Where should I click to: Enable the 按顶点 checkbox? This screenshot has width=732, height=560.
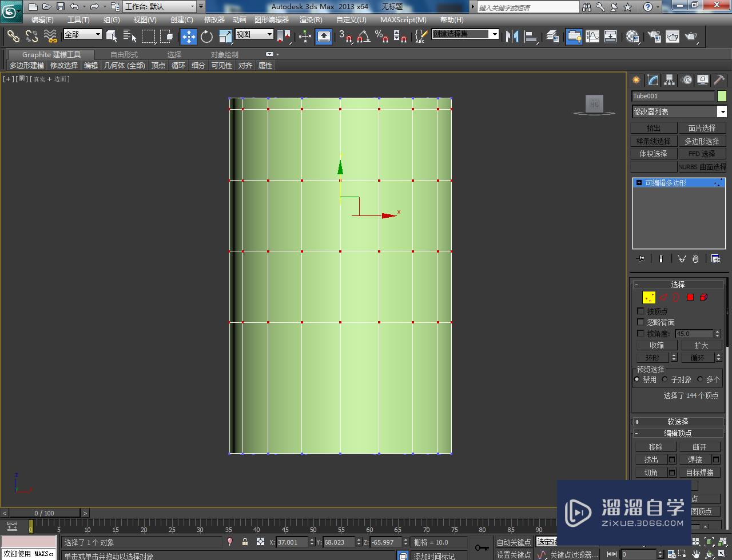point(640,311)
